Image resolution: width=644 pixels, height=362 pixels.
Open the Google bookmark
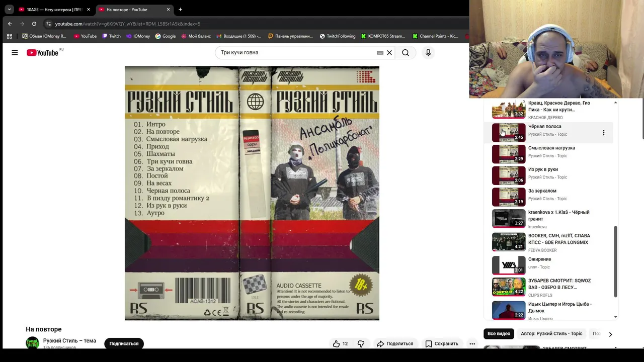pyautogui.click(x=166, y=36)
